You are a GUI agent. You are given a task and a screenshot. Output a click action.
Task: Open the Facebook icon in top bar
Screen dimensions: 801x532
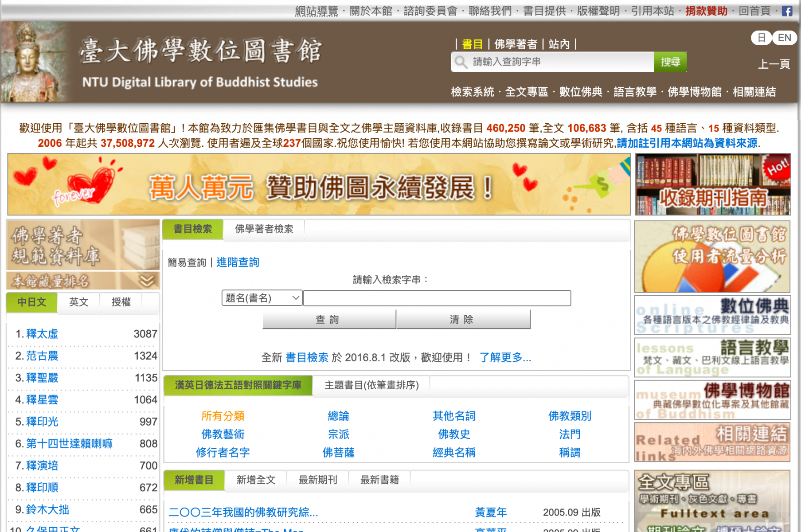[787, 11]
